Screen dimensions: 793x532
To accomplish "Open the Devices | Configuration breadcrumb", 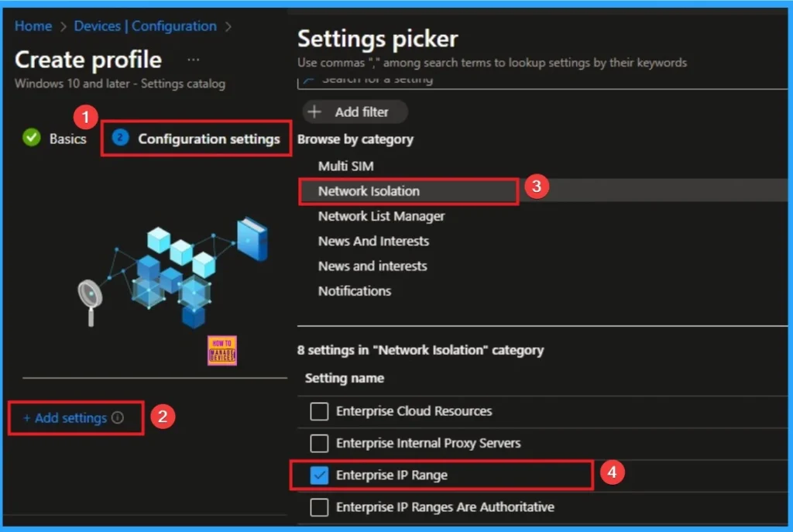I will click(145, 26).
